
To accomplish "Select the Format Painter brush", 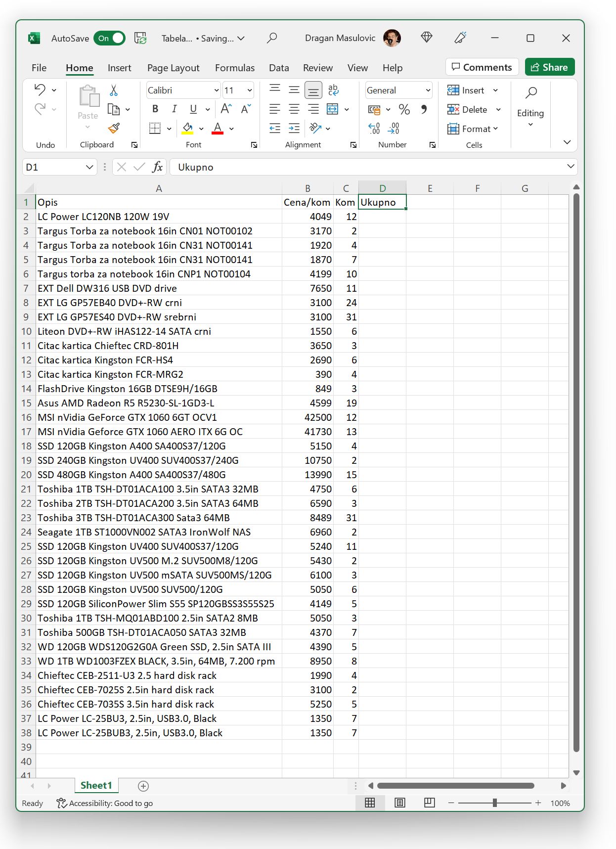I will click(x=114, y=129).
